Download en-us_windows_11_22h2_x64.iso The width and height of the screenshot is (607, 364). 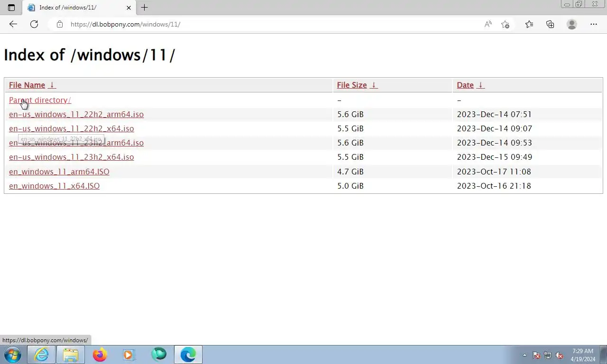tap(71, 128)
